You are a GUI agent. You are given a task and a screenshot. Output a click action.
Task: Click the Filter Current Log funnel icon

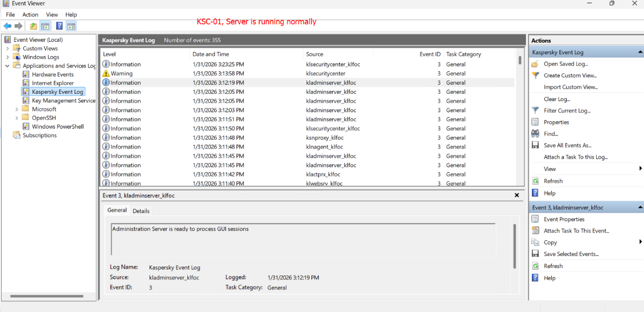[535, 110]
